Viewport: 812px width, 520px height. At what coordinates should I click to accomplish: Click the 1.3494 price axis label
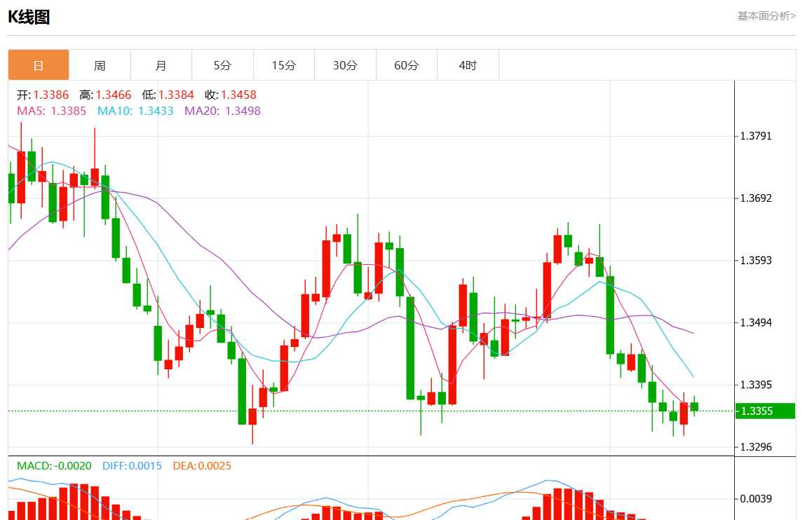[756, 322]
